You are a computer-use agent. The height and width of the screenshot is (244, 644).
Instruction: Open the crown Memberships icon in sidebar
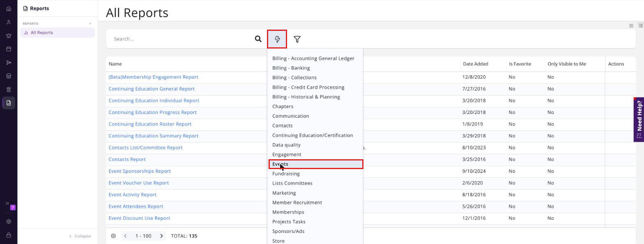(9, 35)
